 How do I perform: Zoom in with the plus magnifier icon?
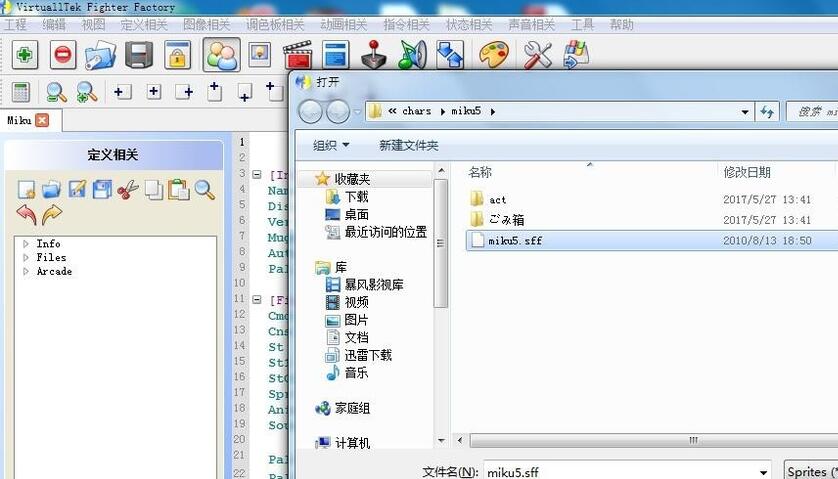87,92
